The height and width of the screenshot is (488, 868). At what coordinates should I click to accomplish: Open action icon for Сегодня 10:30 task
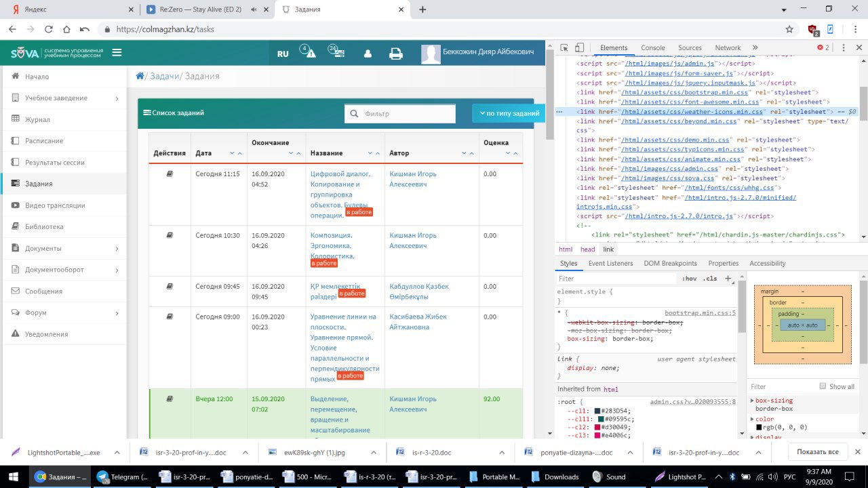pyautogui.click(x=170, y=235)
